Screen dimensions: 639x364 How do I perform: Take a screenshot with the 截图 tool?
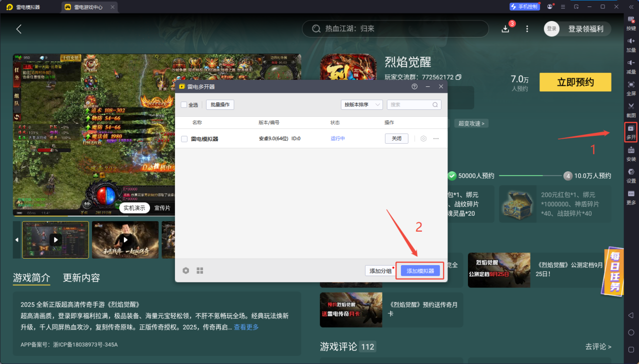pyautogui.click(x=631, y=110)
